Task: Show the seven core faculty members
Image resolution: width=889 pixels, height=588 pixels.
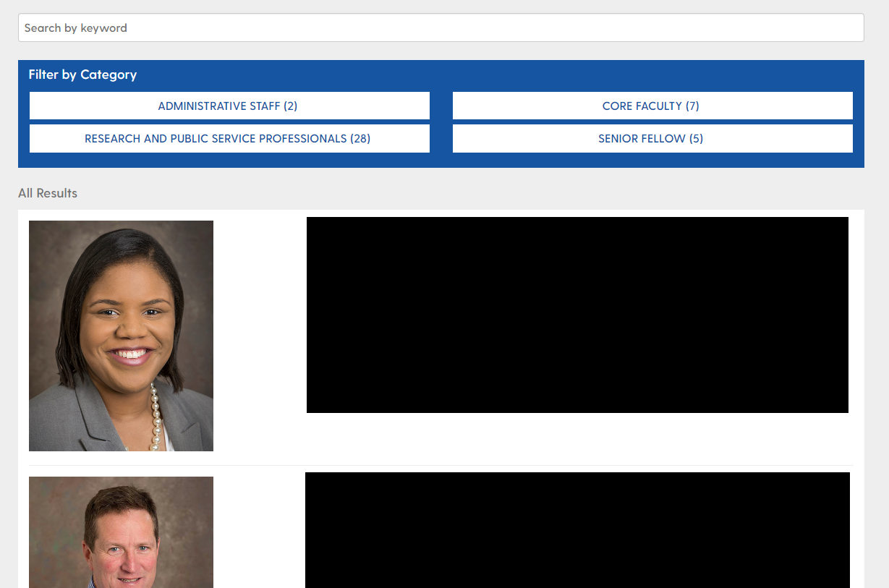Action: [652, 106]
